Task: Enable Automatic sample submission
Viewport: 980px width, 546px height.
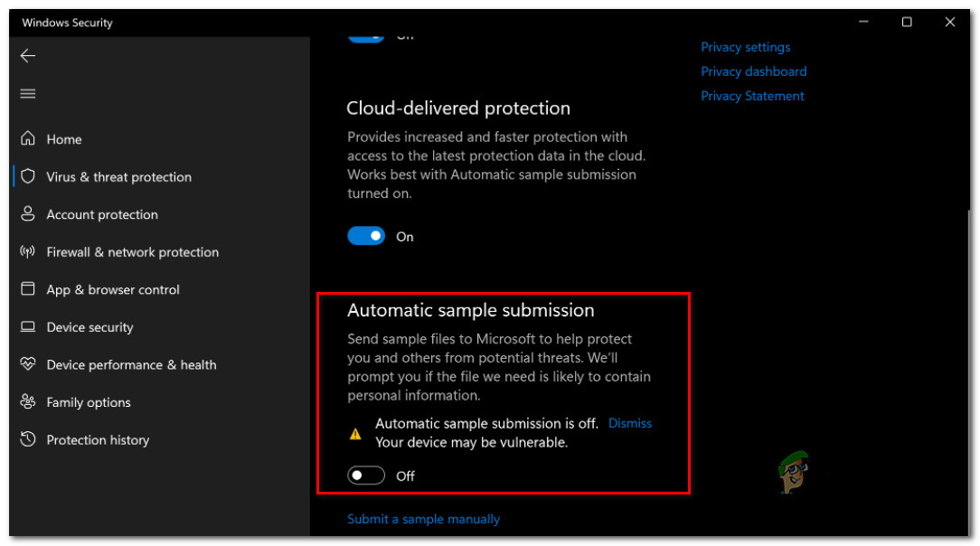Action: (366, 475)
